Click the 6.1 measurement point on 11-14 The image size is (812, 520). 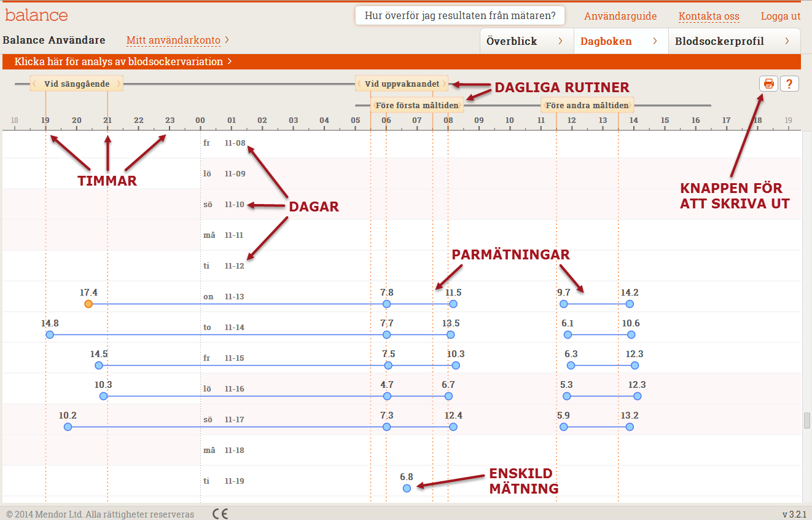568,334
